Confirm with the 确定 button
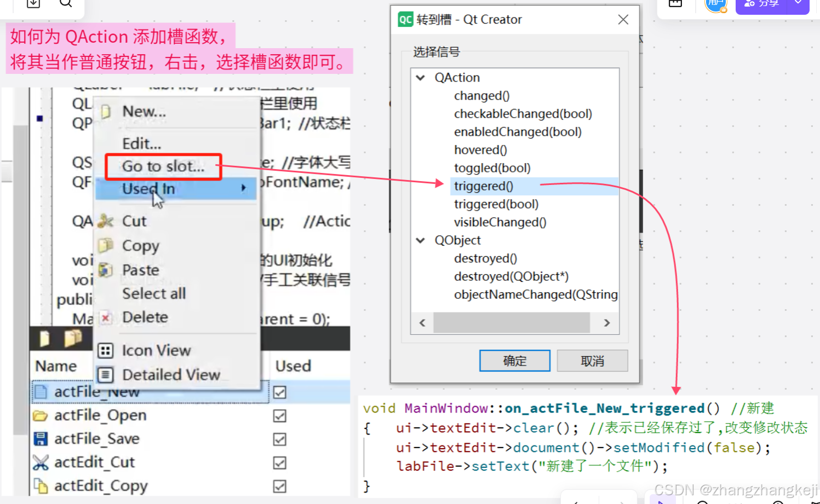Viewport: 820px width, 504px height. 515,361
